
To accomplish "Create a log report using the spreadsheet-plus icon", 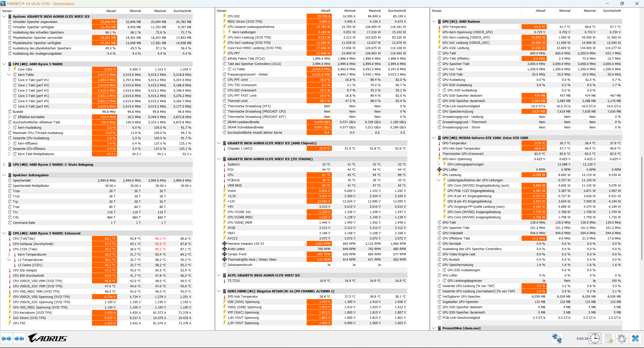I will click(x=608, y=338).
